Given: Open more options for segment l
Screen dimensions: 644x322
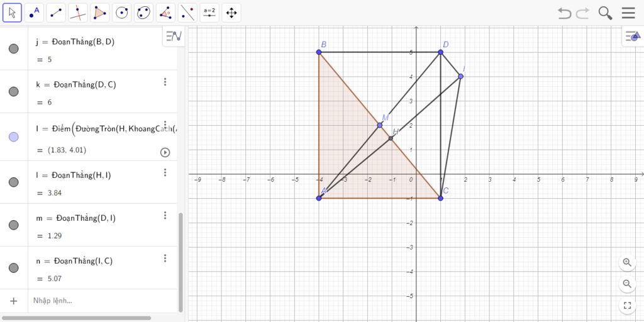Looking at the screenshot, I should pyautogui.click(x=165, y=172).
